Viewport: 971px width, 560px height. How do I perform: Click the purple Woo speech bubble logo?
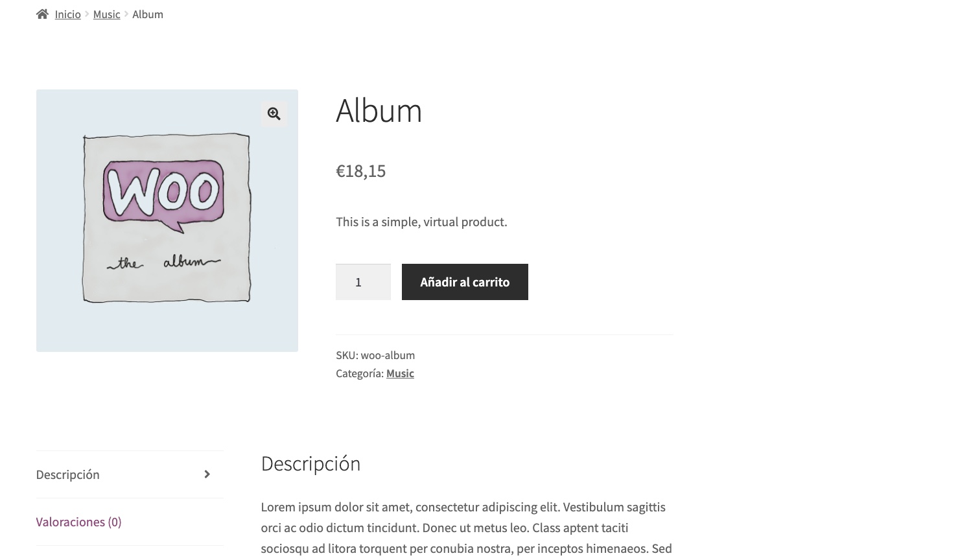point(163,192)
